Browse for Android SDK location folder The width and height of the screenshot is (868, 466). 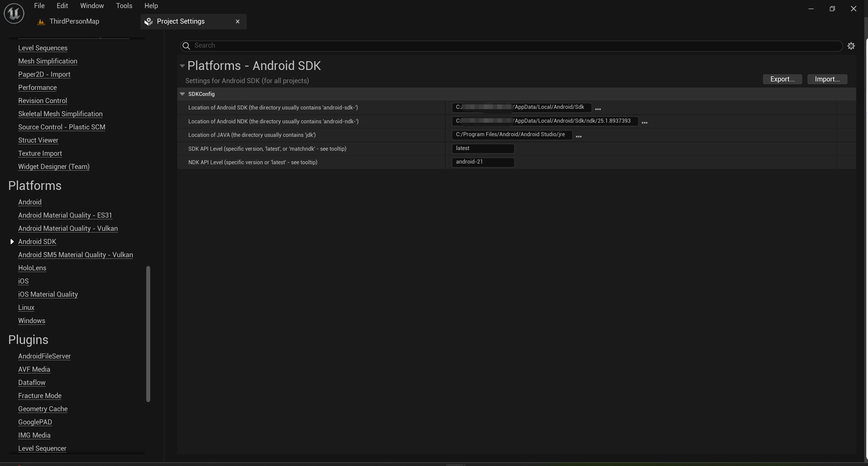point(598,109)
